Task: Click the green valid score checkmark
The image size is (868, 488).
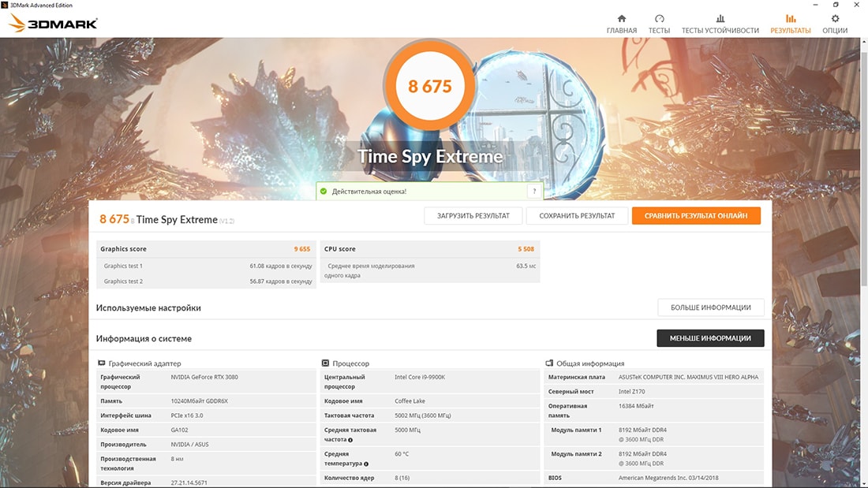Action: (x=324, y=192)
